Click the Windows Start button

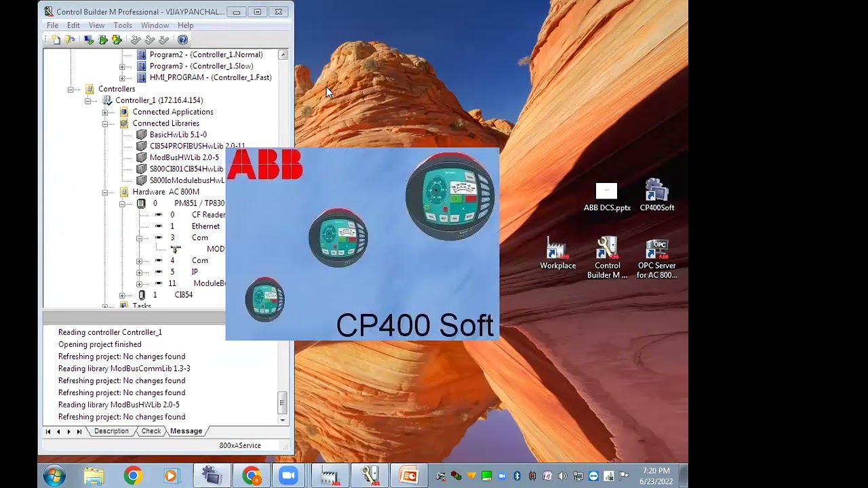pyautogui.click(x=54, y=476)
